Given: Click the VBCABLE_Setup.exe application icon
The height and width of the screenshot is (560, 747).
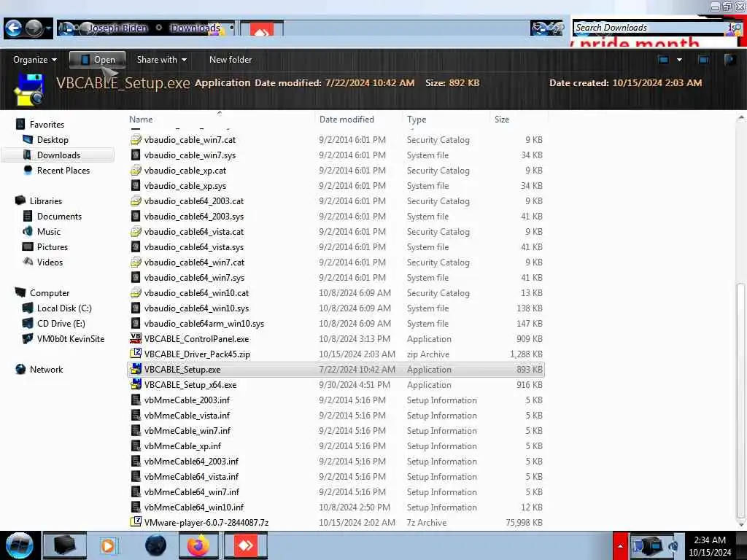Looking at the screenshot, I should tap(136, 369).
